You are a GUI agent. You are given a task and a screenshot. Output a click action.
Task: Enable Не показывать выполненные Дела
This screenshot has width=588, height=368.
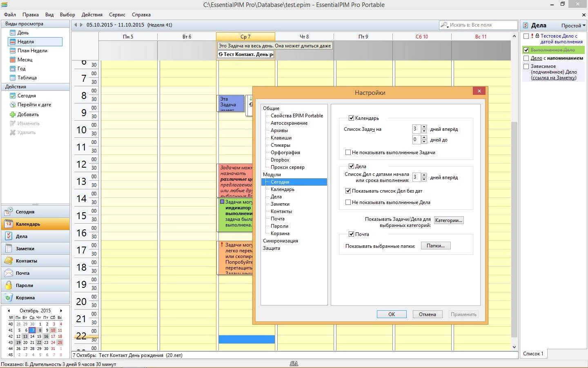[348, 202]
